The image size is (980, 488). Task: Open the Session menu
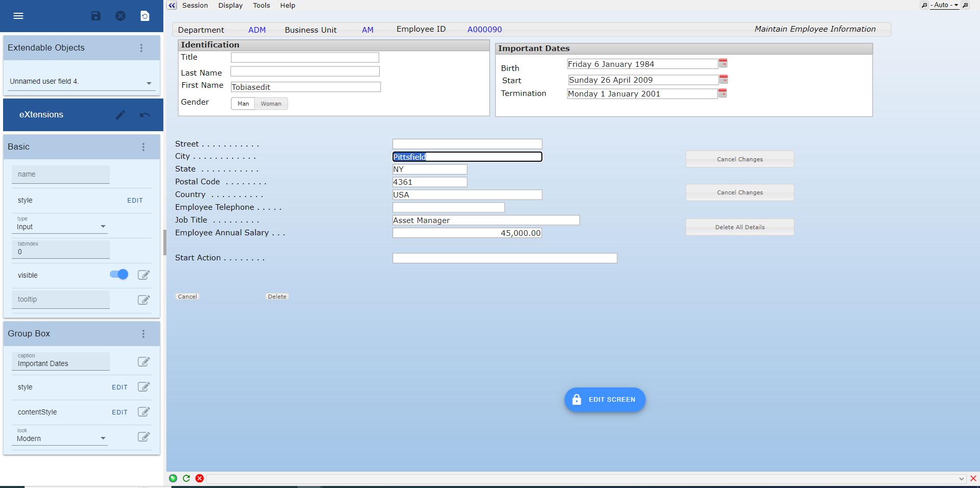click(x=195, y=6)
